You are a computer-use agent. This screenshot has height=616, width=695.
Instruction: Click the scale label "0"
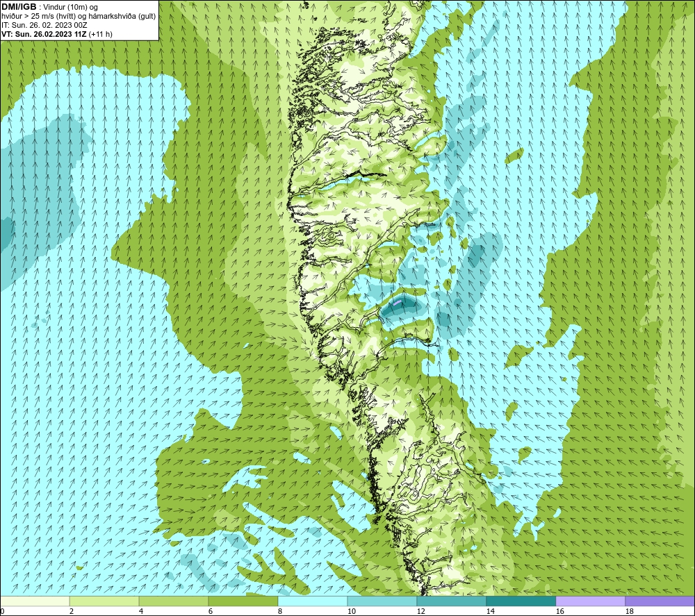click(x=3, y=611)
